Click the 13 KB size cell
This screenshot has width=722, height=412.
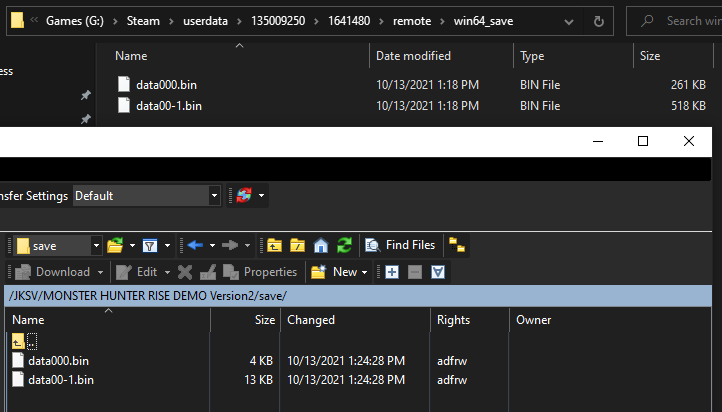[258, 380]
